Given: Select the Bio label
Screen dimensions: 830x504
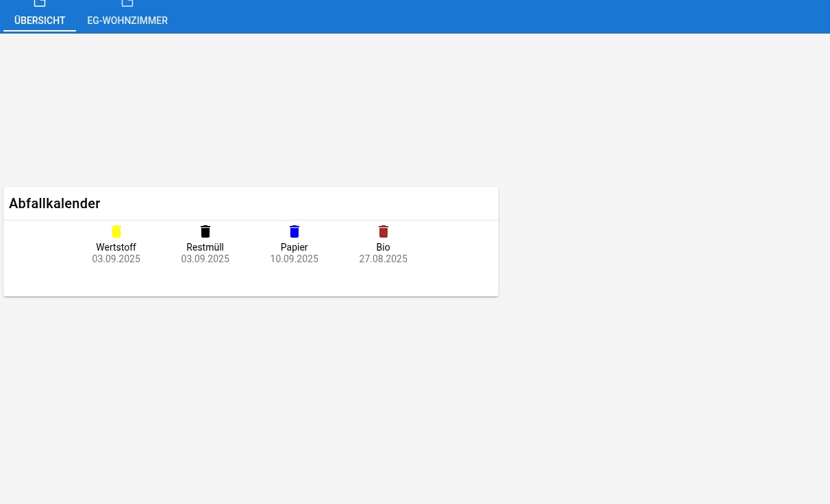Looking at the screenshot, I should 383,247.
